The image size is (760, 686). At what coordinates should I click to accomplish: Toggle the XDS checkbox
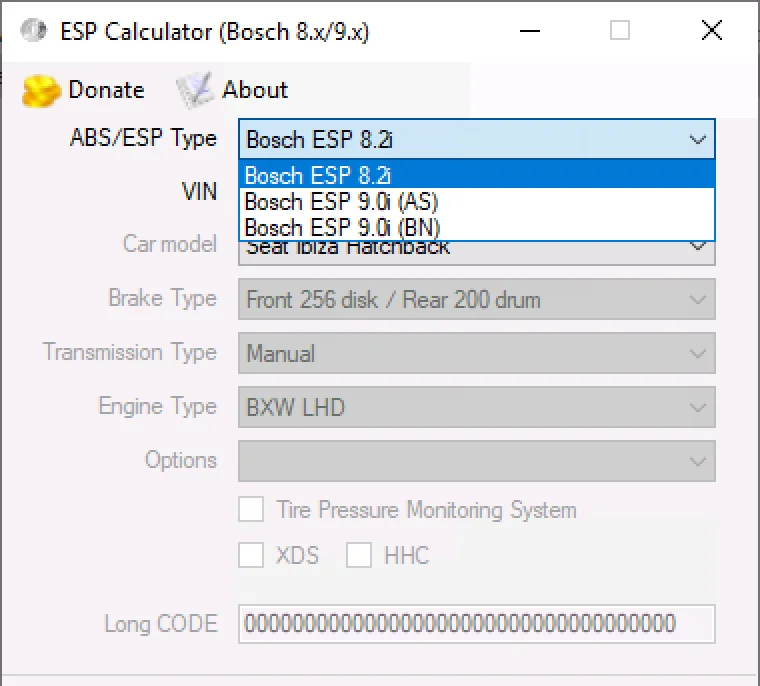251,555
